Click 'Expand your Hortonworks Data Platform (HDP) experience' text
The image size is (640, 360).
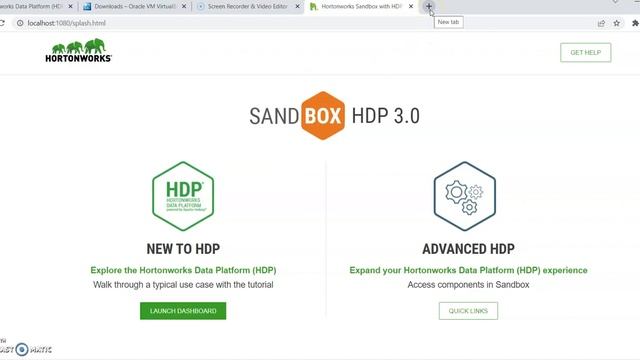pos(468,270)
